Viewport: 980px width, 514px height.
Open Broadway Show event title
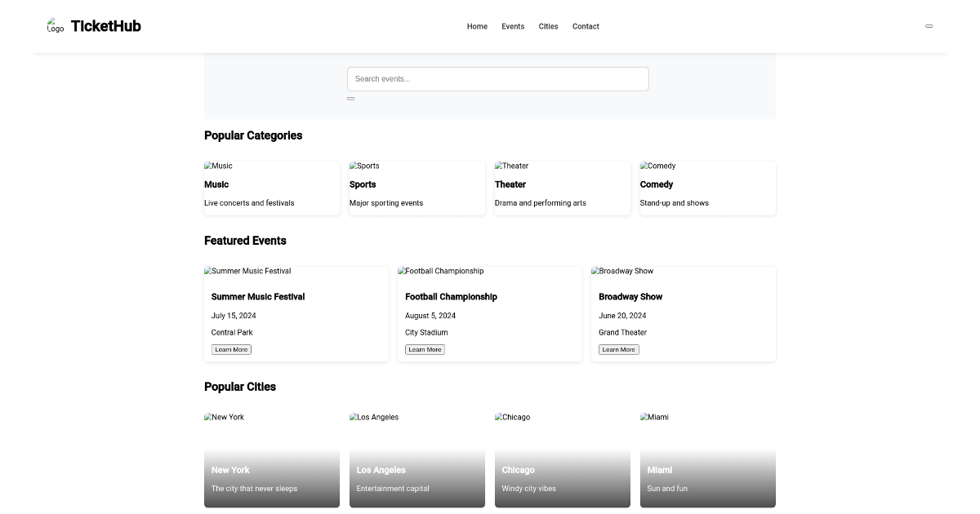coord(630,297)
